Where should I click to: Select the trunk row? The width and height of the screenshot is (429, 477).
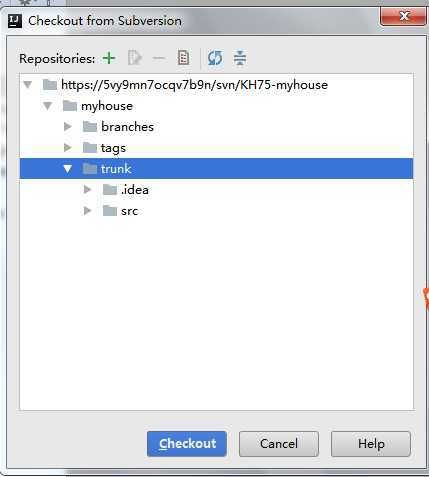coord(216,169)
